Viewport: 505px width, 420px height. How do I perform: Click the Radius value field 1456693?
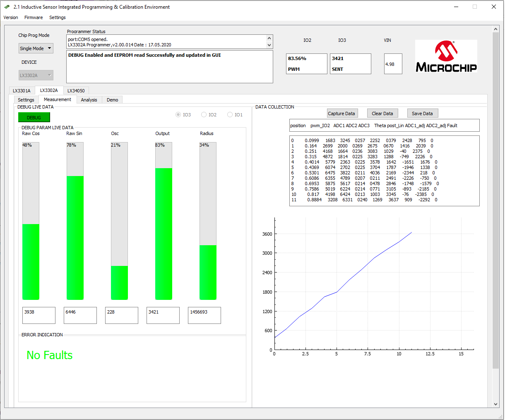point(204,315)
